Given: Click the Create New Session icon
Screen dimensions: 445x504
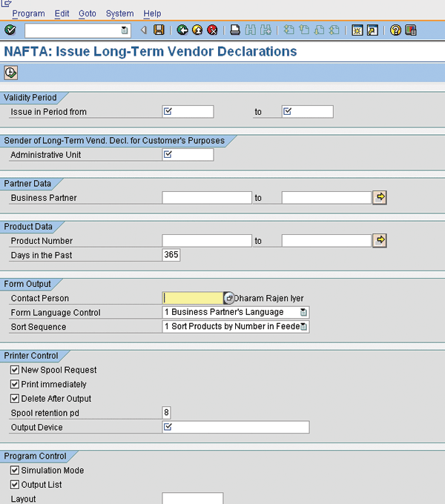Looking at the screenshot, I should point(357,30).
